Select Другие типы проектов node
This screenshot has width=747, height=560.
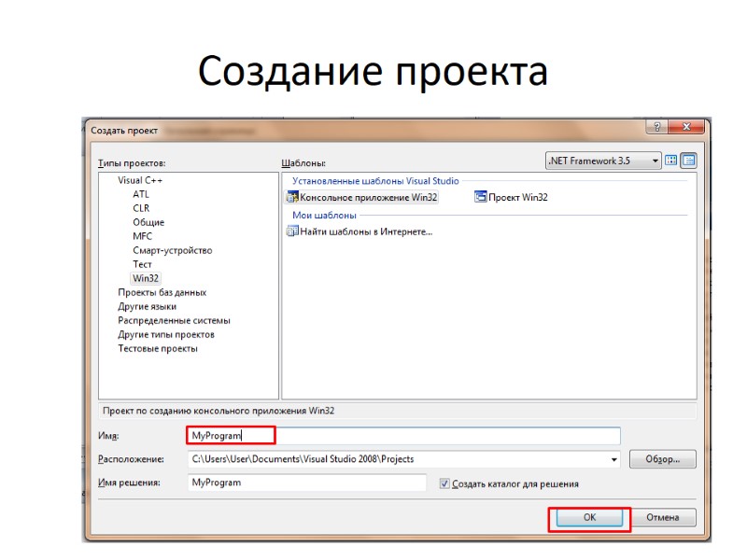coord(166,335)
